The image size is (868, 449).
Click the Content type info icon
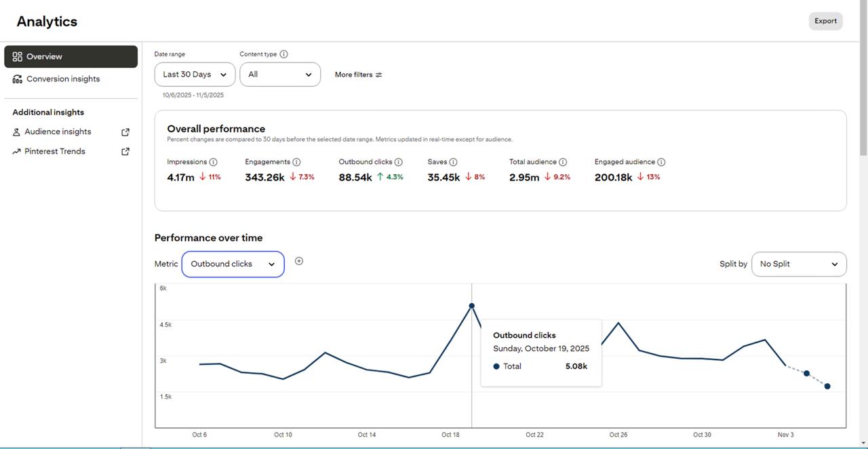[283, 54]
